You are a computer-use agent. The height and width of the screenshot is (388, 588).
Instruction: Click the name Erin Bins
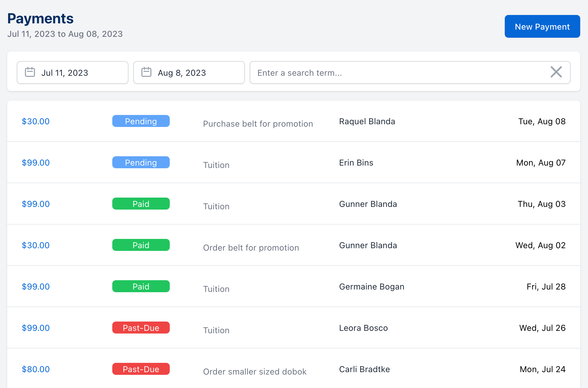point(356,163)
